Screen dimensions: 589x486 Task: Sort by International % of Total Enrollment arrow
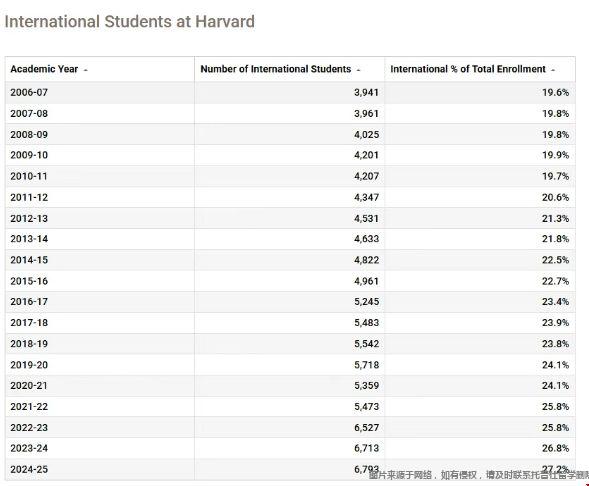click(x=553, y=70)
